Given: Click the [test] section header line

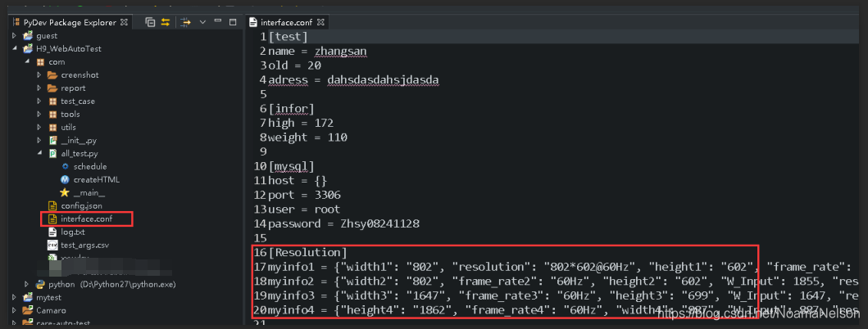Looking at the screenshot, I should (x=288, y=37).
